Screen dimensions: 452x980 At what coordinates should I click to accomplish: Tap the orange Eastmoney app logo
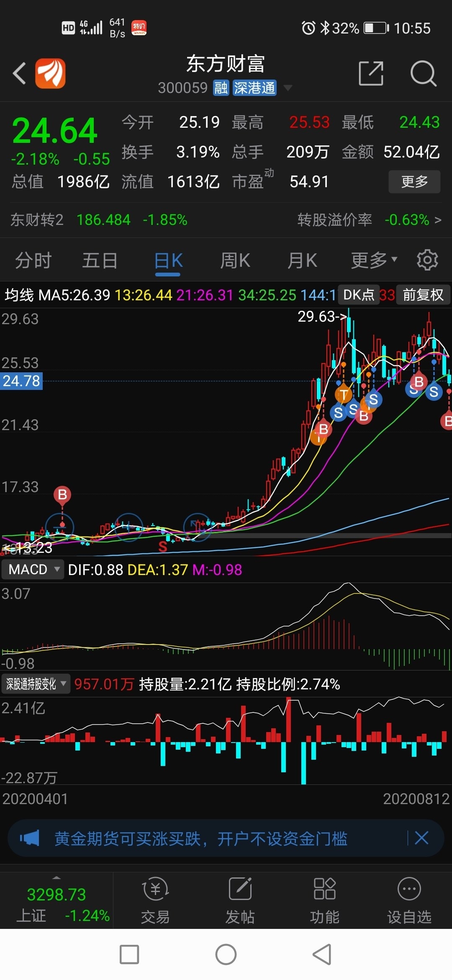(x=50, y=74)
